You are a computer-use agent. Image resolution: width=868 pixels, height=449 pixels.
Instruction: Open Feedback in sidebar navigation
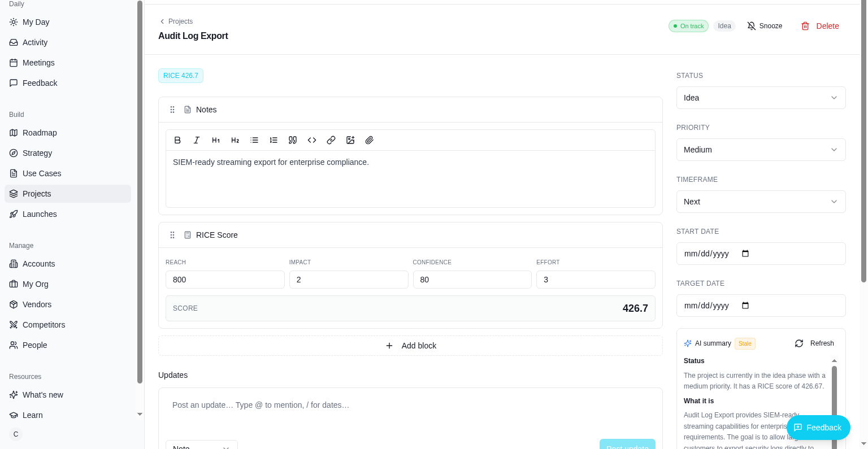pyautogui.click(x=68, y=83)
